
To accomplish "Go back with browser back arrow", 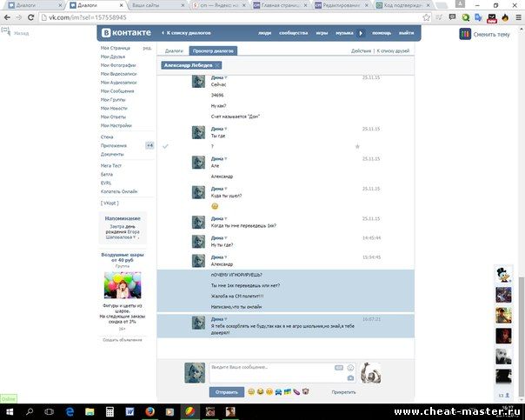I will coord(7,17).
